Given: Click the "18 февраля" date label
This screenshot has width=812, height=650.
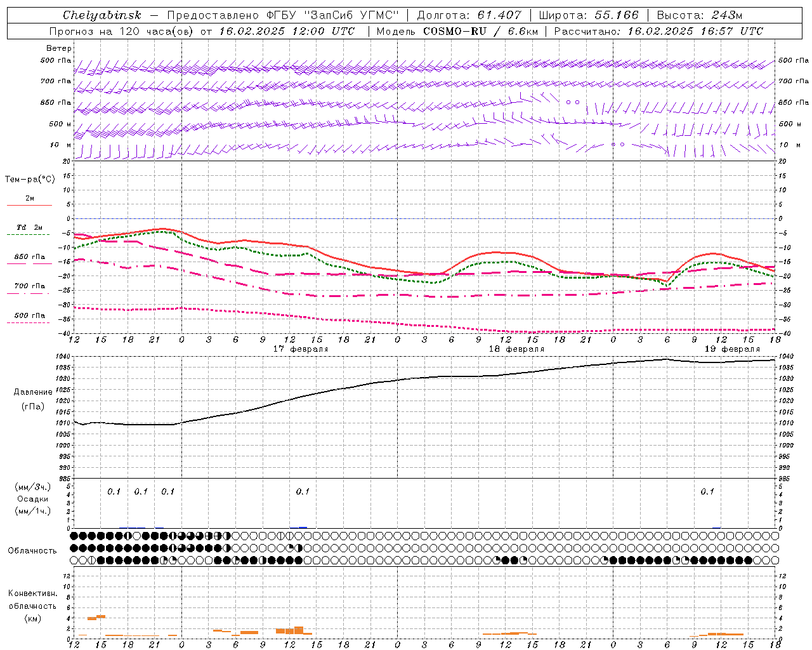Looking at the screenshot, I should click(516, 349).
